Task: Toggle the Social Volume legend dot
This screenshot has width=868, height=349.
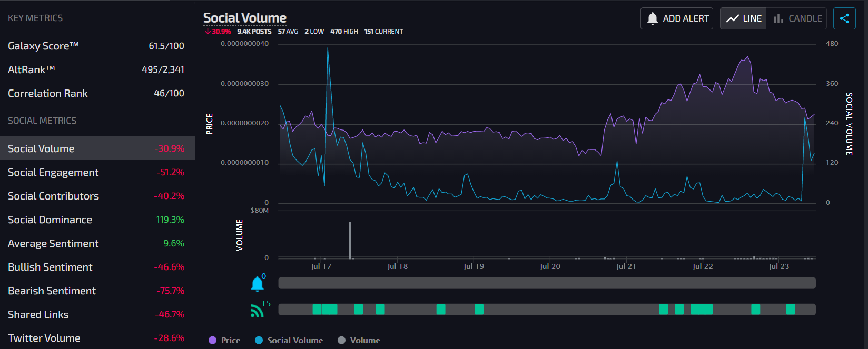Action: (259, 341)
